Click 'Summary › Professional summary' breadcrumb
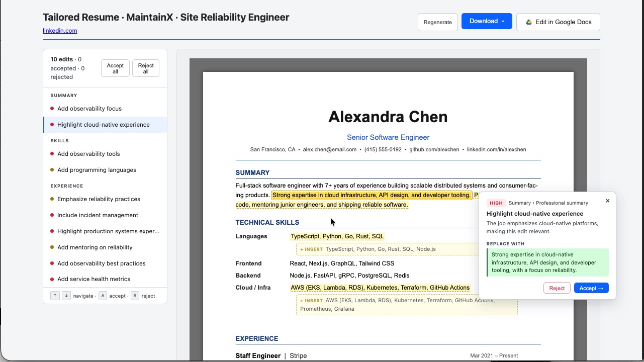Image resolution: width=644 pixels, height=362 pixels. coord(548,203)
